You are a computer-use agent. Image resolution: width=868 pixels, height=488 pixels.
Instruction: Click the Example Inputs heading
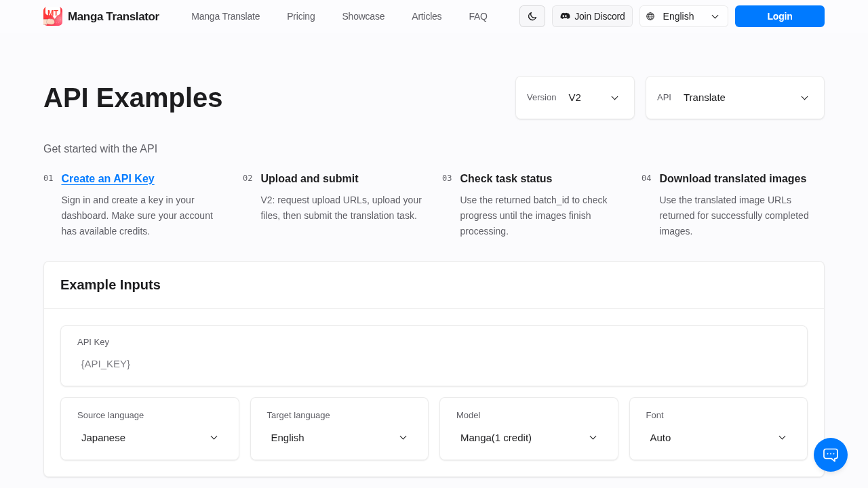click(x=111, y=285)
